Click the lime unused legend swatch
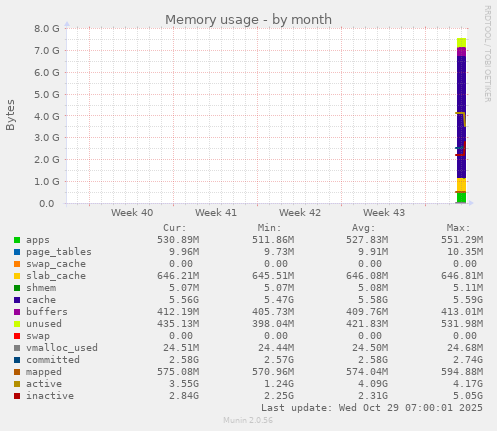The height and width of the screenshot is (431, 497). (17, 324)
